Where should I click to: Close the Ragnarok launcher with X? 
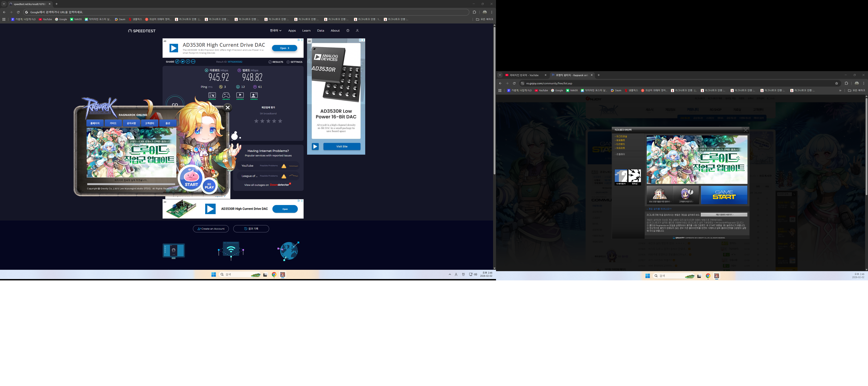[228, 108]
